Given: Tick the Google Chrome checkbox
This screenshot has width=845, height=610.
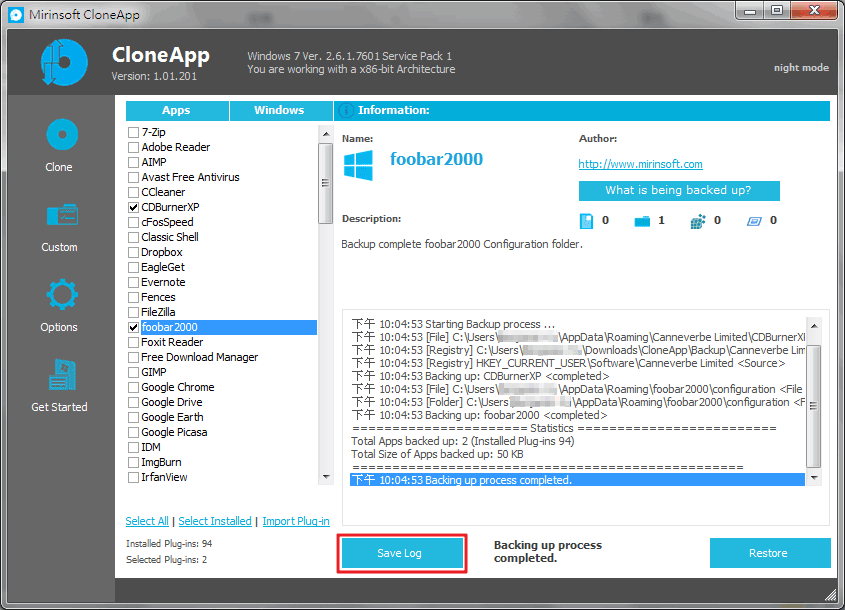Looking at the screenshot, I should (133, 387).
